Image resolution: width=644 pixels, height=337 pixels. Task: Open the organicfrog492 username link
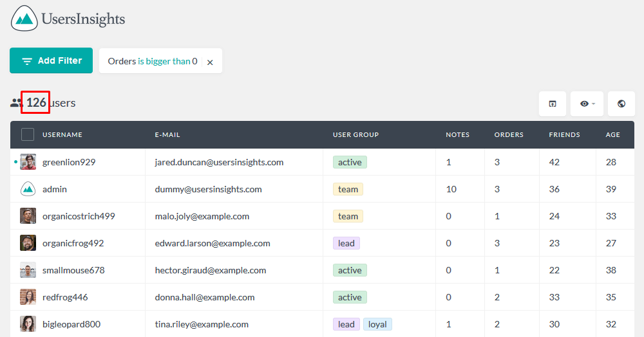[x=73, y=243]
